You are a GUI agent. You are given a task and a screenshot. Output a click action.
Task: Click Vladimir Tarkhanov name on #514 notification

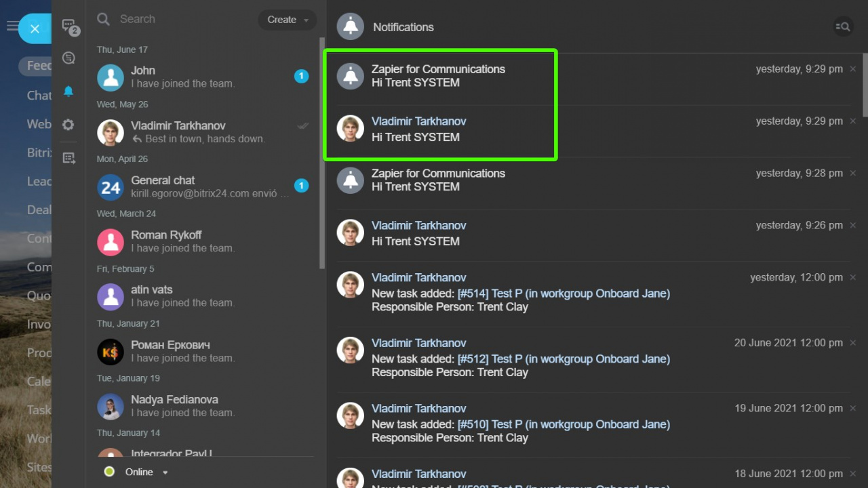pos(419,278)
